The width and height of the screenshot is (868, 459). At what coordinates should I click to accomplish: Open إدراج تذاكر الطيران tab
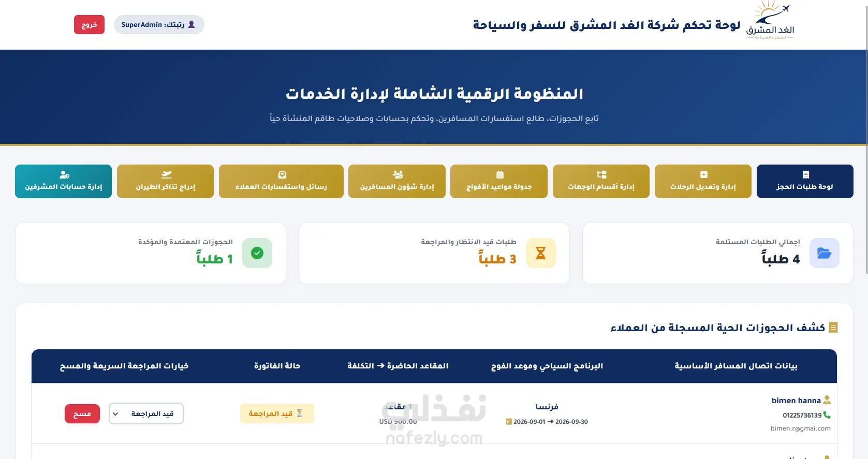click(x=165, y=181)
